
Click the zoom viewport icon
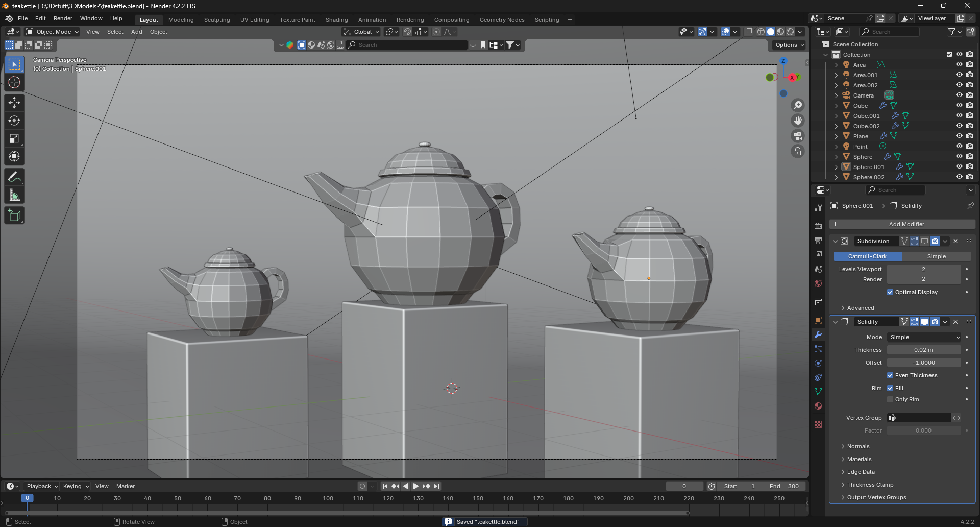[797, 105]
